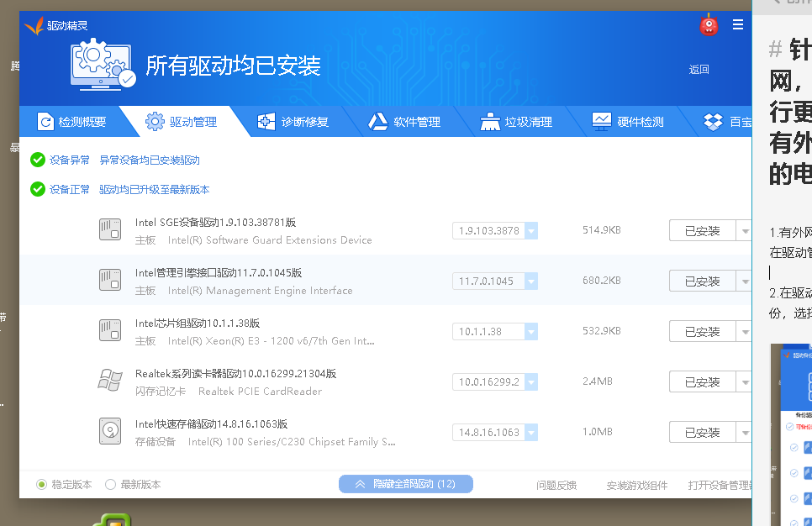Click the 检测概要 refresh icon
812x526 pixels.
pos(45,122)
